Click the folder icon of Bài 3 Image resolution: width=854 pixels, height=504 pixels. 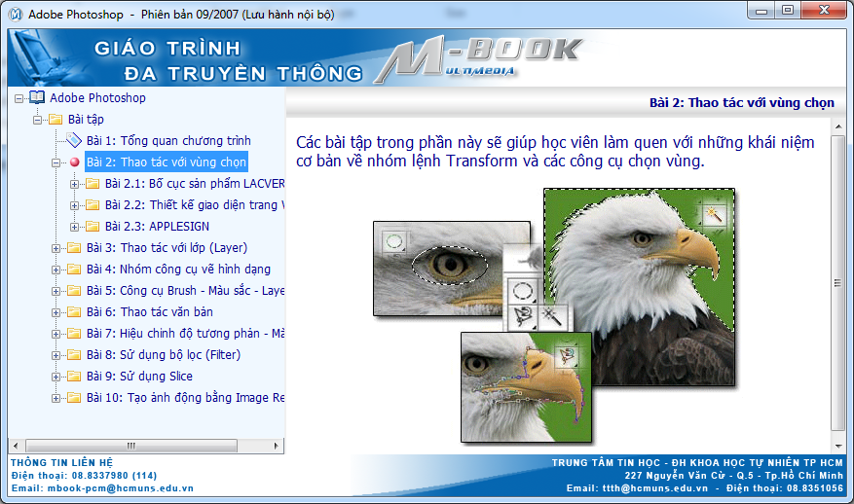[x=74, y=248]
